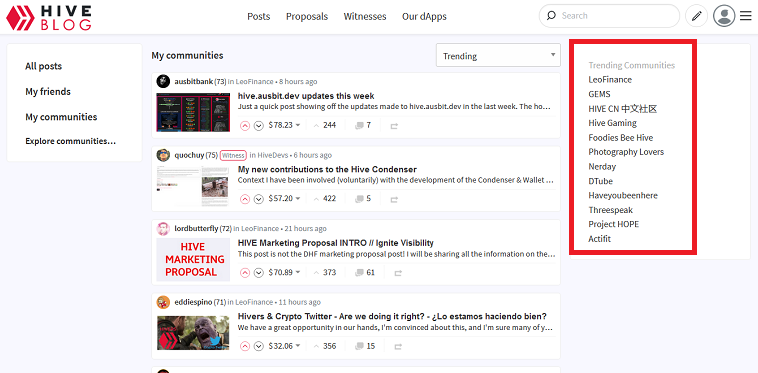
Task: Click Explore communities... link
Action: 71,141
